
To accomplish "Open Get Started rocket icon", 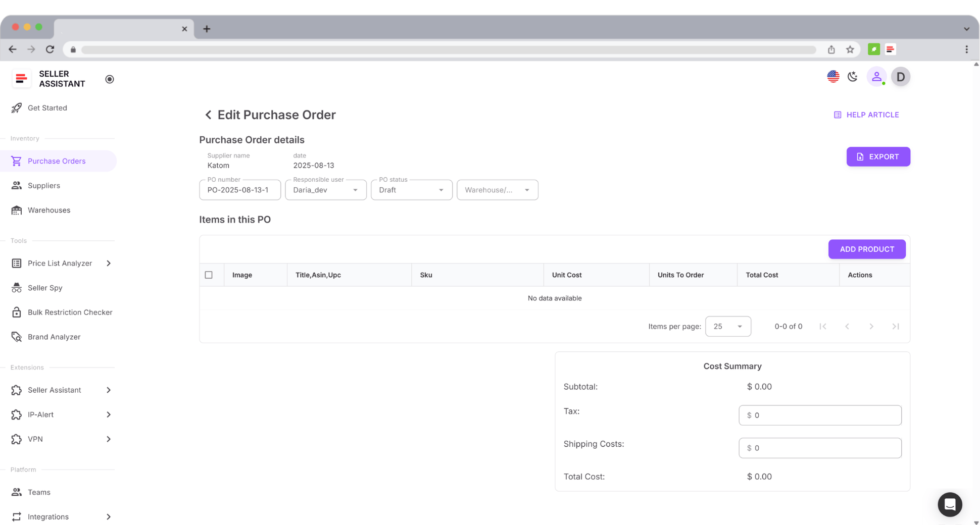I will click(x=17, y=108).
